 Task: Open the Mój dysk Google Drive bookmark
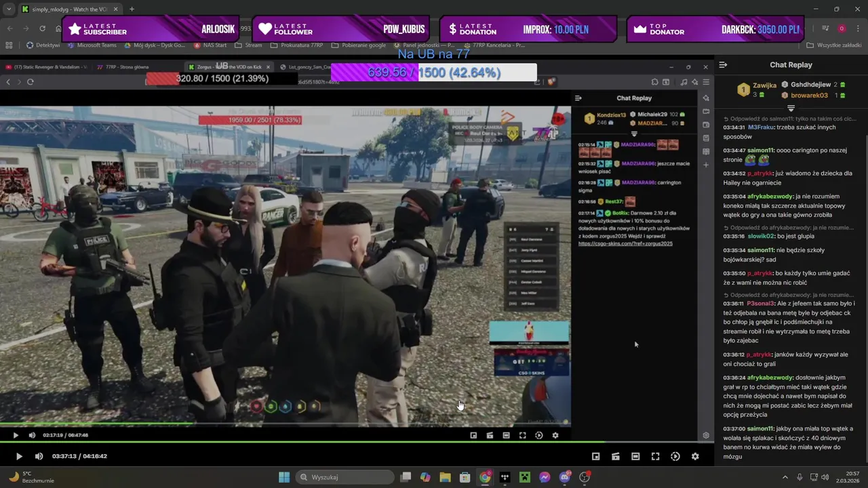(155, 45)
